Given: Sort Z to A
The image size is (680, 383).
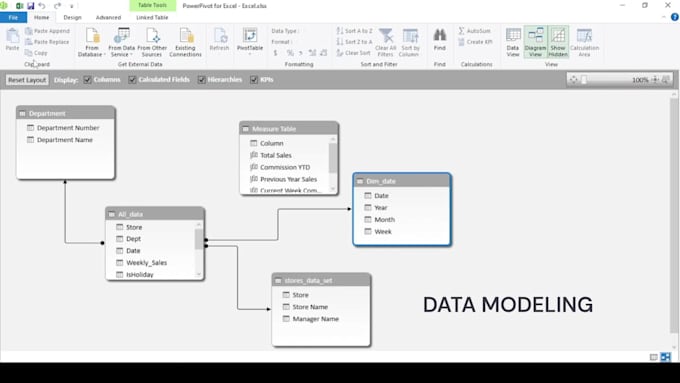Looking at the screenshot, I should tap(354, 42).
